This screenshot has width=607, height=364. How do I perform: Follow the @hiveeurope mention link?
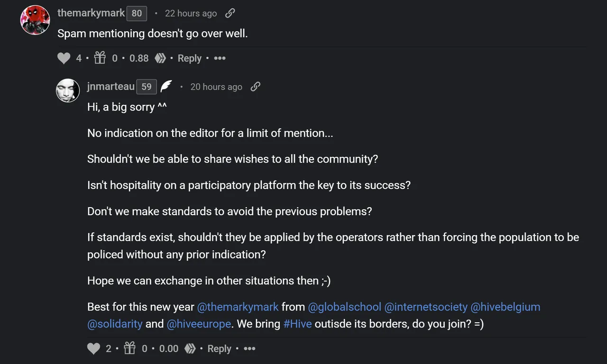coord(199,324)
